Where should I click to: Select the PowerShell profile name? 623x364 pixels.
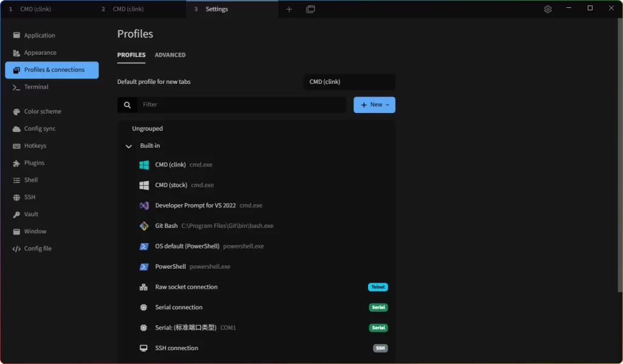point(170,267)
